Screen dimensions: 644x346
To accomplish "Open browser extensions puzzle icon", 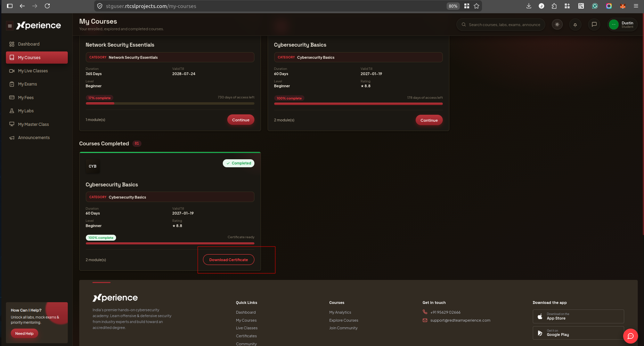I will (554, 6).
